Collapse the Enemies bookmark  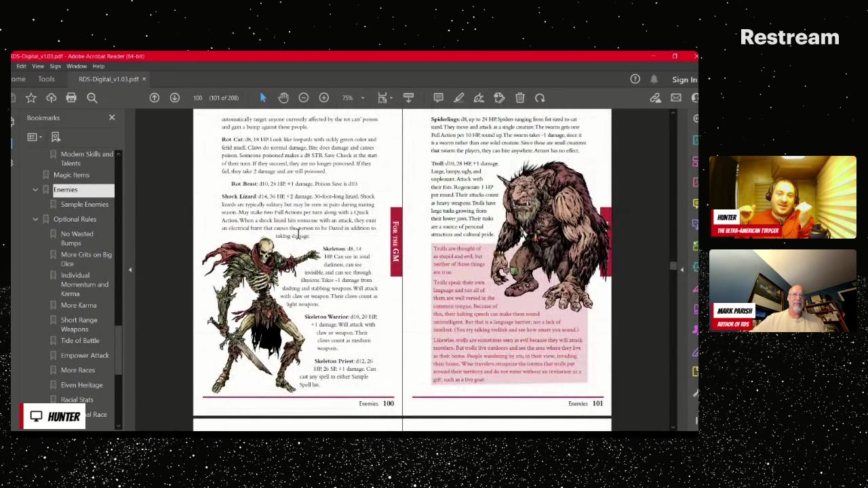[x=35, y=190]
